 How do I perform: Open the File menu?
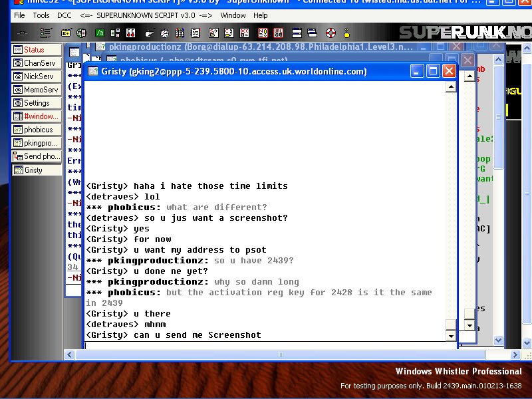pos(20,15)
